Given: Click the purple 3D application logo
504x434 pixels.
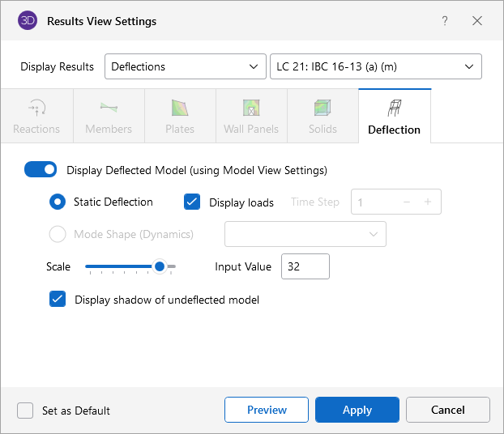Looking at the screenshot, I should pos(28,21).
